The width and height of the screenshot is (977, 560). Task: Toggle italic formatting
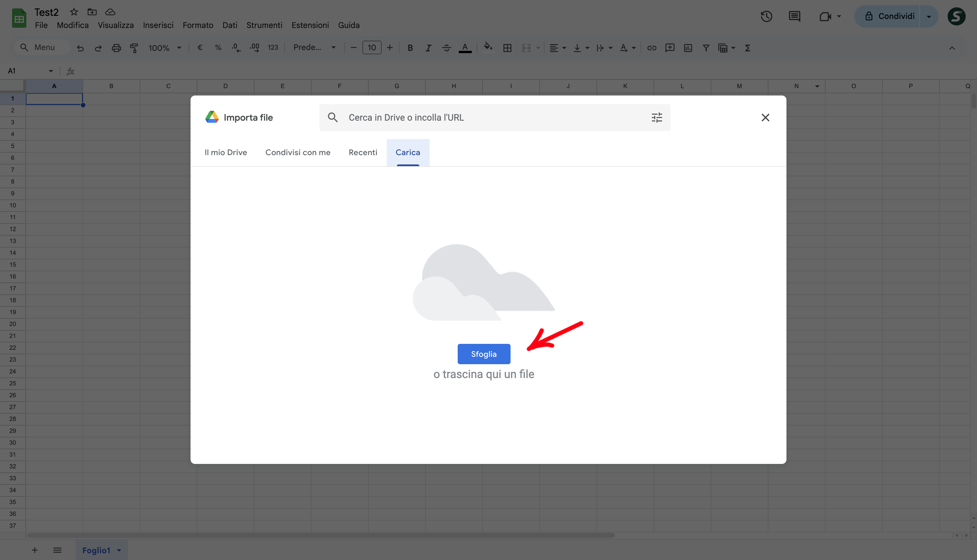[x=428, y=48]
